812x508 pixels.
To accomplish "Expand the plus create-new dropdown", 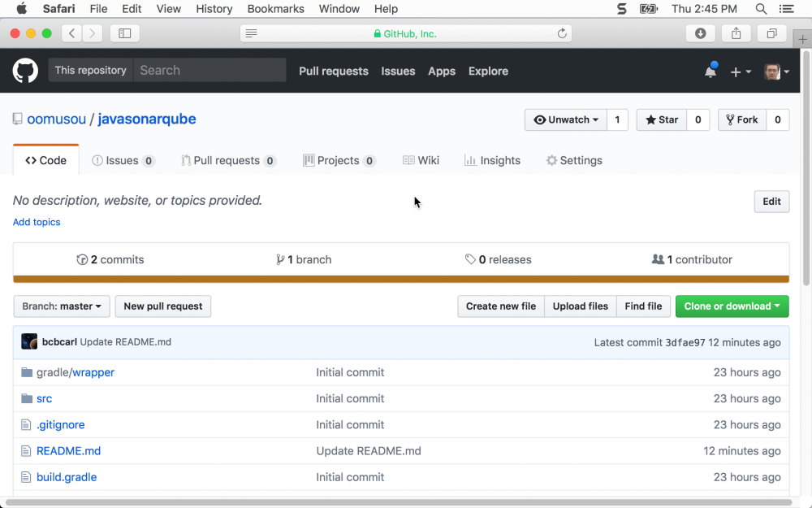I will click(741, 72).
